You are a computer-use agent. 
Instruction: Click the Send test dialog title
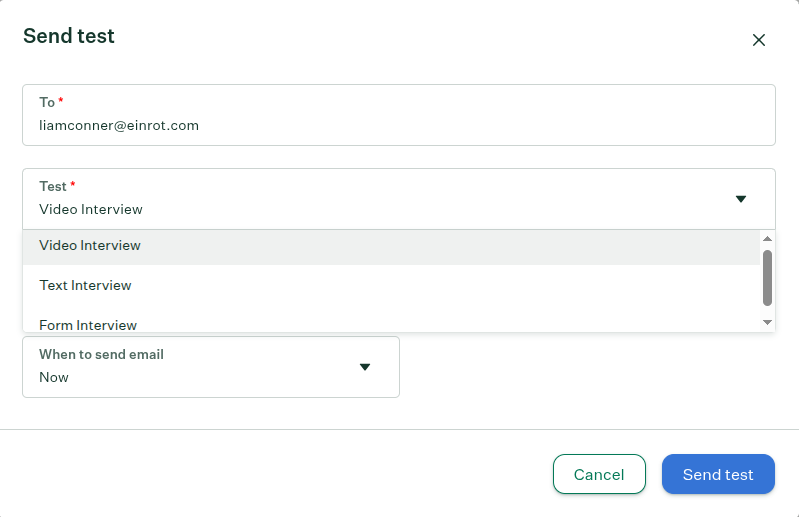point(69,36)
